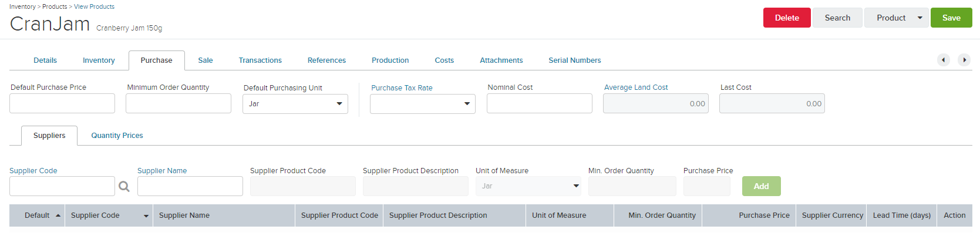This screenshot has width=980, height=246.
Task: Save the product with Save button
Action: coord(951,18)
